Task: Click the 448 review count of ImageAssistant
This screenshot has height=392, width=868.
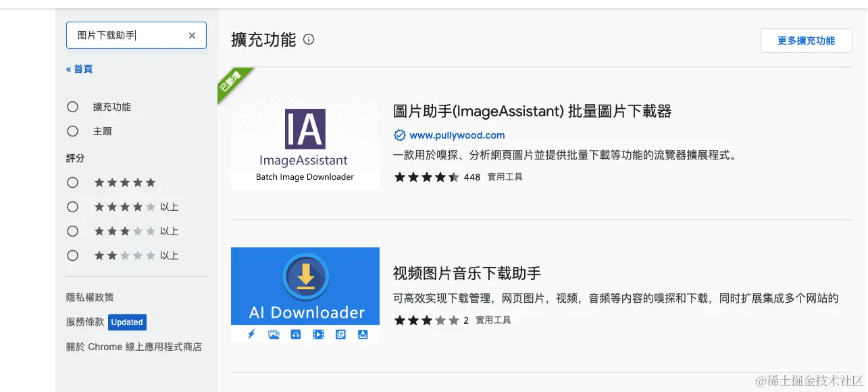Action: [472, 177]
